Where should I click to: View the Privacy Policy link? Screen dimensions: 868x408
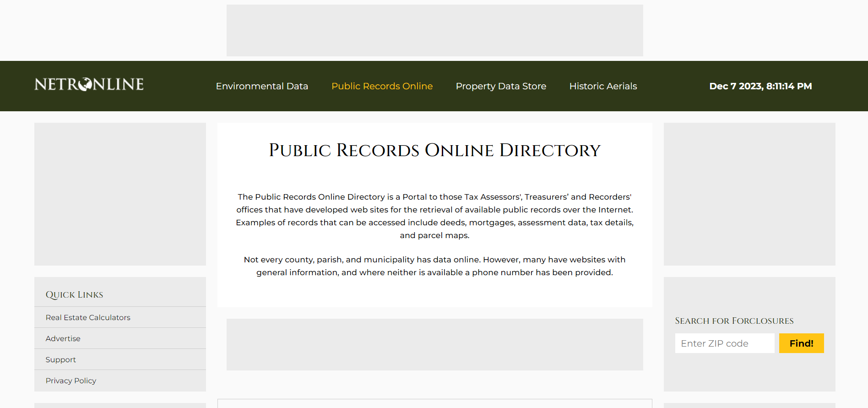click(x=71, y=381)
